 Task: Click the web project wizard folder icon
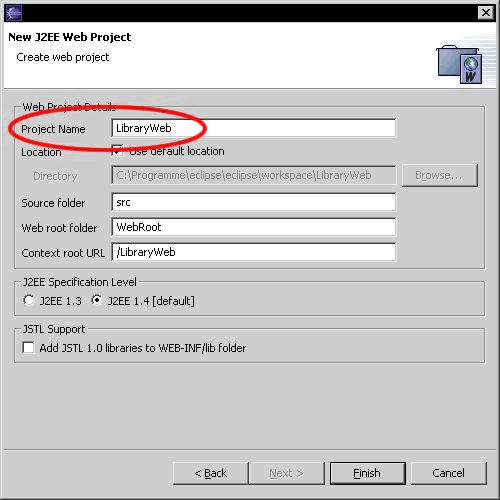tap(460, 64)
